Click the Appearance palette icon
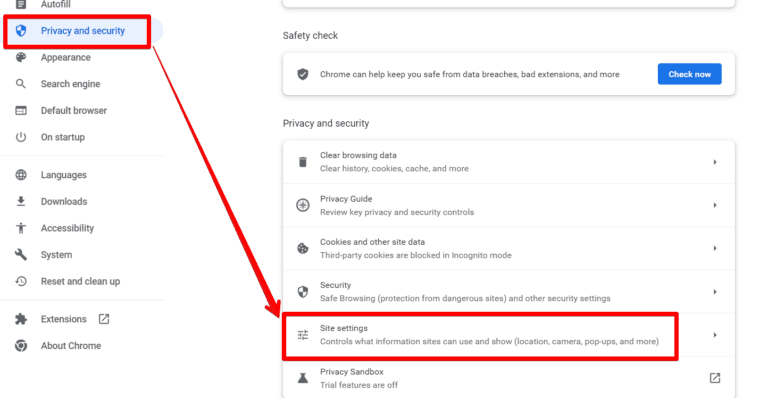This screenshot has height=398, width=768. click(x=21, y=57)
